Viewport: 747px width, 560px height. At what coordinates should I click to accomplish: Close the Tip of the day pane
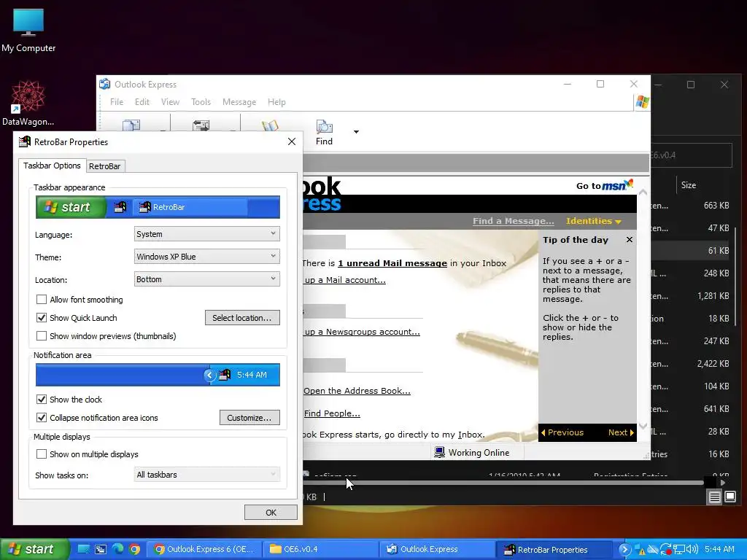tap(630, 239)
